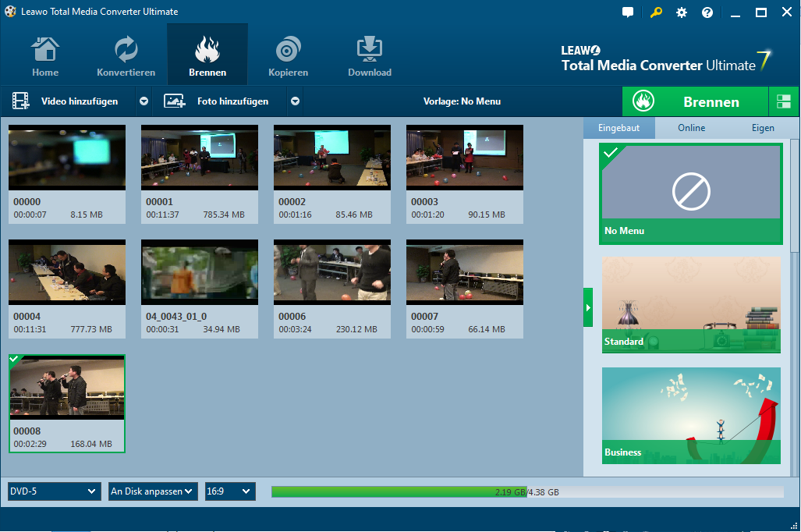Screen dimensions: 801x532
Task: Click the green Brennen burn button
Action: pyautogui.click(x=695, y=101)
